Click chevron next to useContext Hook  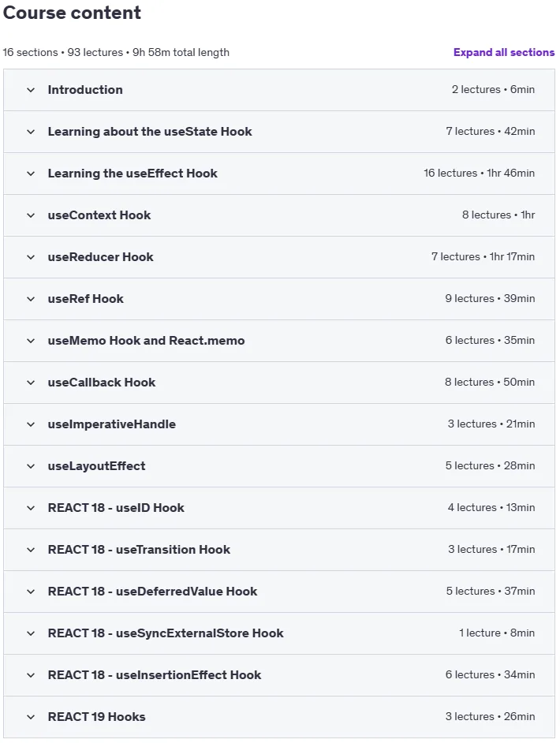pos(31,215)
